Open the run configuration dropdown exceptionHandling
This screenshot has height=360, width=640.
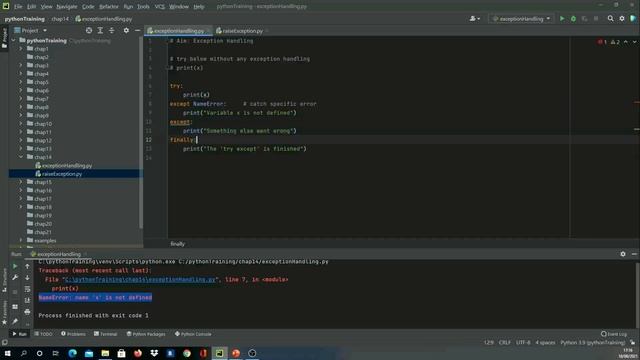(522, 18)
